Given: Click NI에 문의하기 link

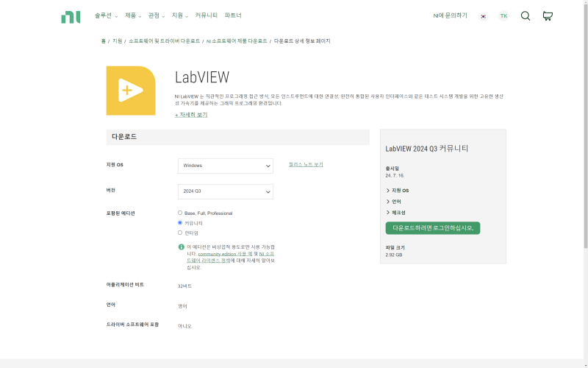Looking at the screenshot, I should pyautogui.click(x=450, y=15).
